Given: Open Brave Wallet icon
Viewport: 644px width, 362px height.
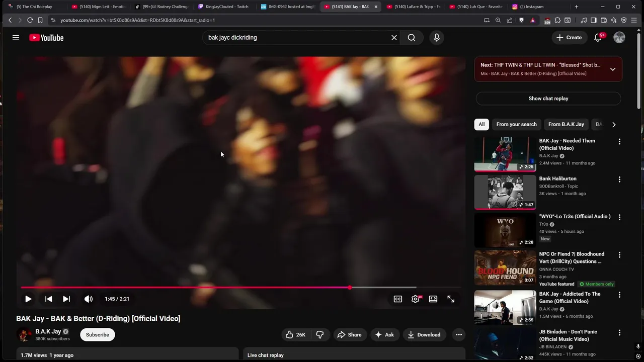Looking at the screenshot, I should coord(604,20).
